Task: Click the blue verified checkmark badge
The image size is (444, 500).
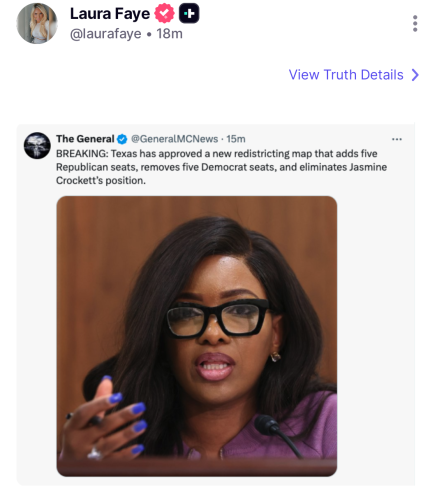Action: click(x=122, y=139)
